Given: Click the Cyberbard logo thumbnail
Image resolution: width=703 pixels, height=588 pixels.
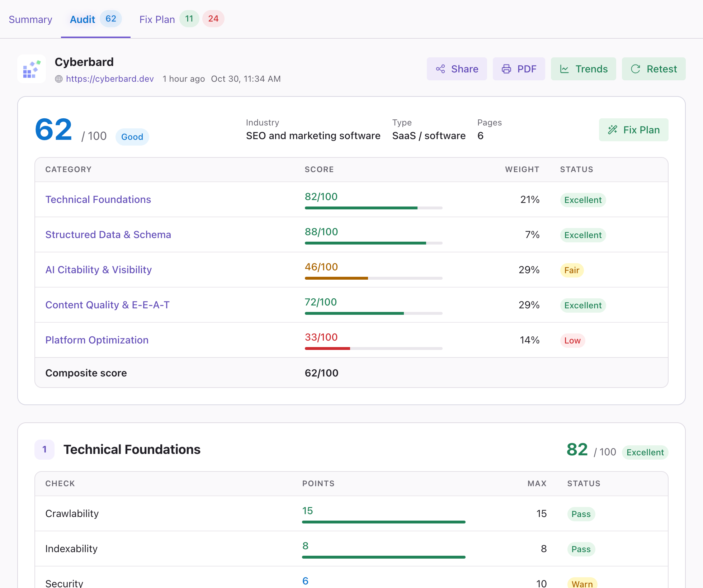Looking at the screenshot, I should 32,69.
